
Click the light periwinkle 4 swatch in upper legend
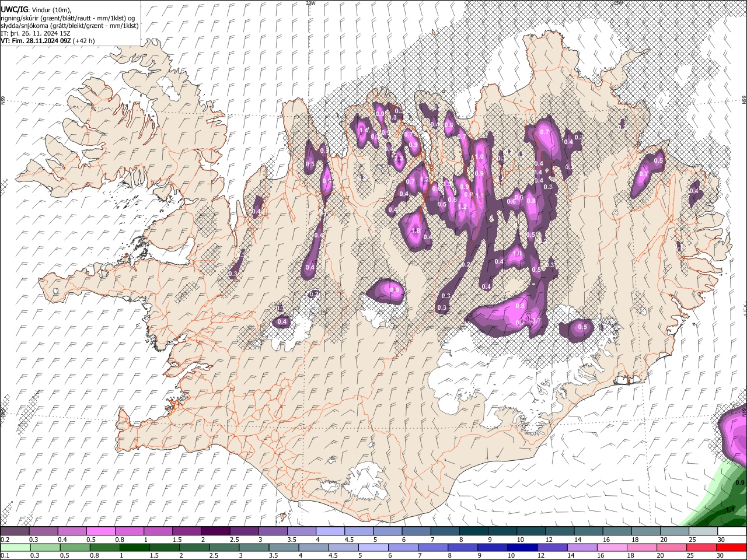330,531
